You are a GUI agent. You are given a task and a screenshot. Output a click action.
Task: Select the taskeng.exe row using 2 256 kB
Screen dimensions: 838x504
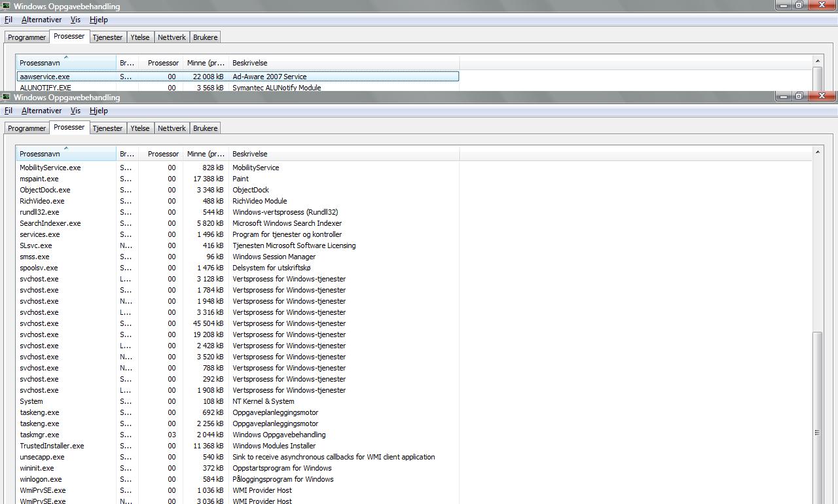tap(238, 423)
